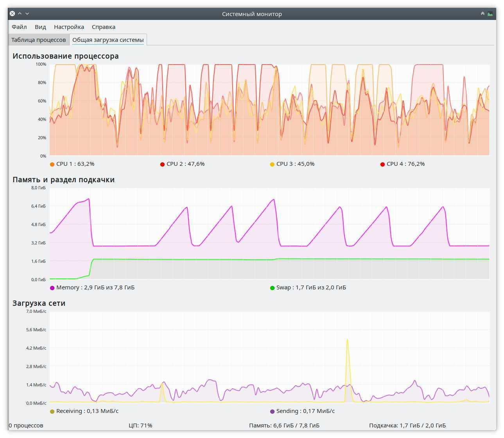504x438 pixels.
Task: Maximize window with the up-arrow button
Action: (x=20, y=14)
